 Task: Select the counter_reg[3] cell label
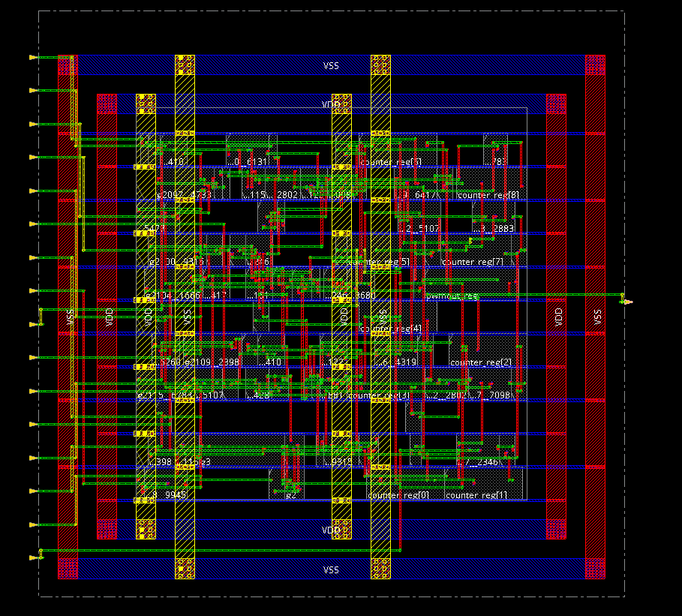pos(379,395)
